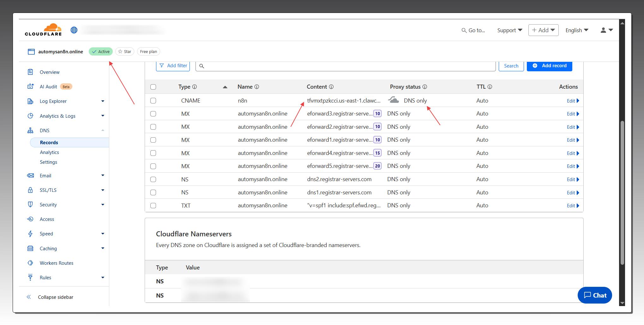
Task: Check the eforward4 MX record checkbox
Action: point(153,153)
